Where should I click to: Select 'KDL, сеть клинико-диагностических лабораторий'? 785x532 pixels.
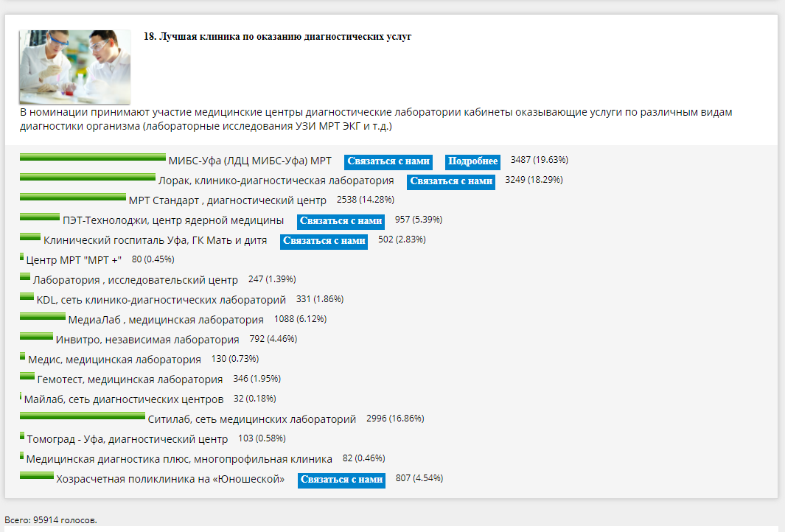[161, 301]
